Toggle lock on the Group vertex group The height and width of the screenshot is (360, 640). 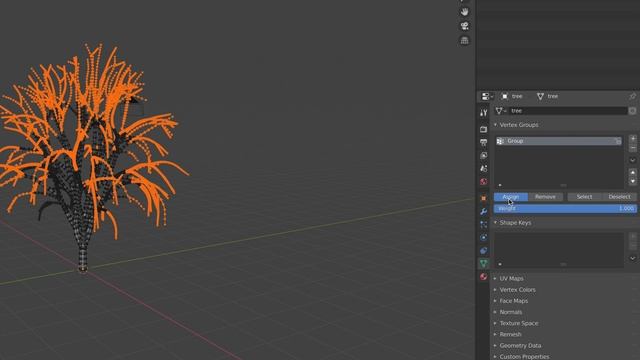click(x=618, y=141)
